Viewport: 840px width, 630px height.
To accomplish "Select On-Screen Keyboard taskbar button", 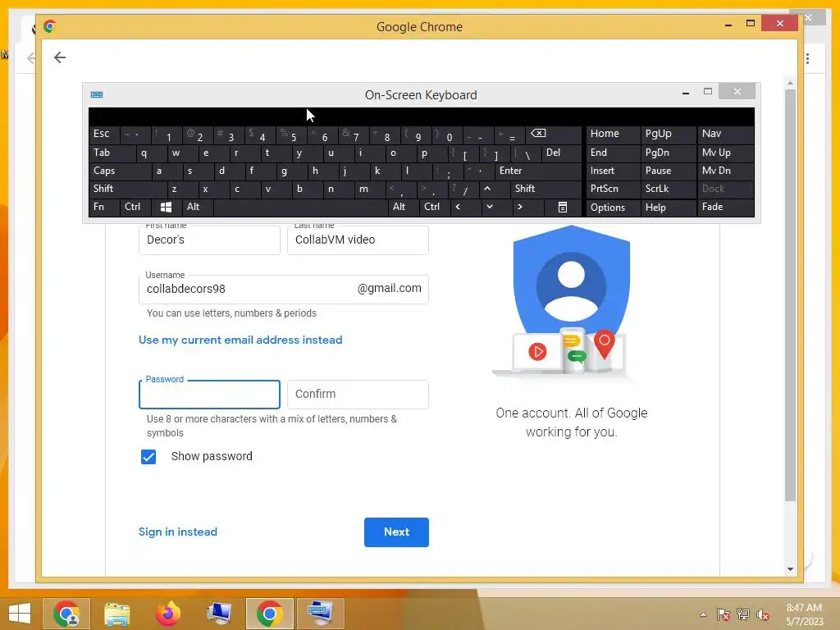I will [x=321, y=614].
